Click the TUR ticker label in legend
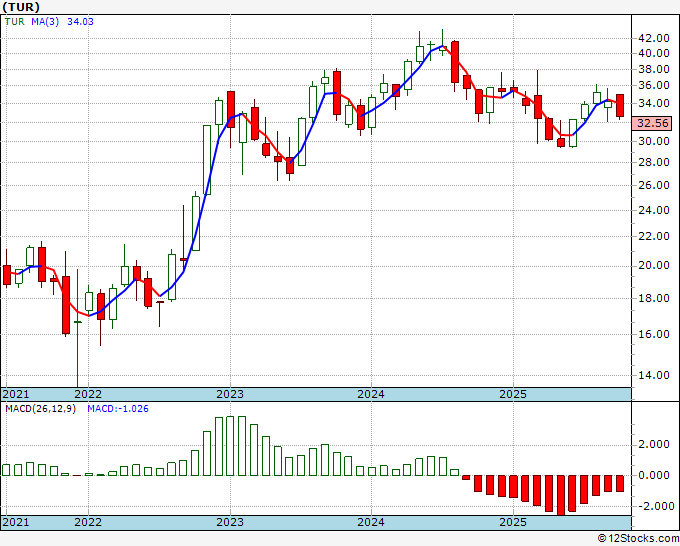This screenshot has height=546, width=680. [15, 22]
